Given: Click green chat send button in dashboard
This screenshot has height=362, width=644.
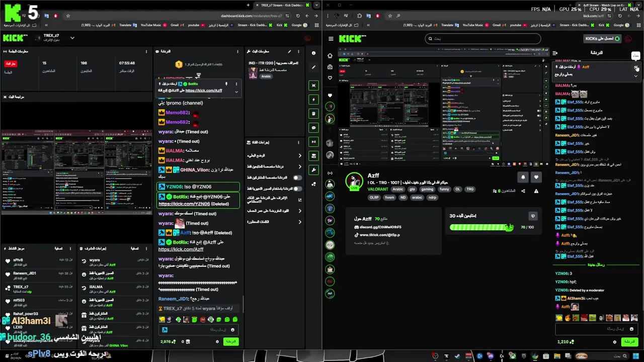Looking at the screenshot, I should pyautogui.click(x=230, y=341).
